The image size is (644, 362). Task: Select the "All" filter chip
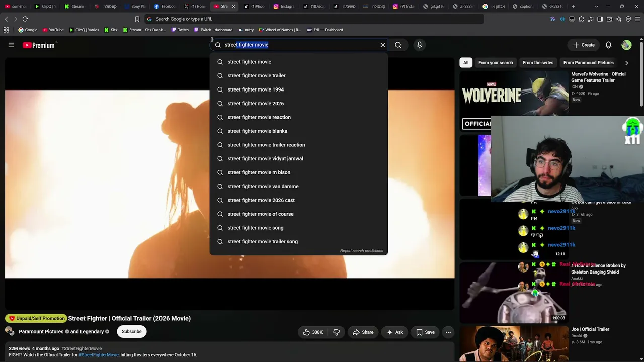466,63
